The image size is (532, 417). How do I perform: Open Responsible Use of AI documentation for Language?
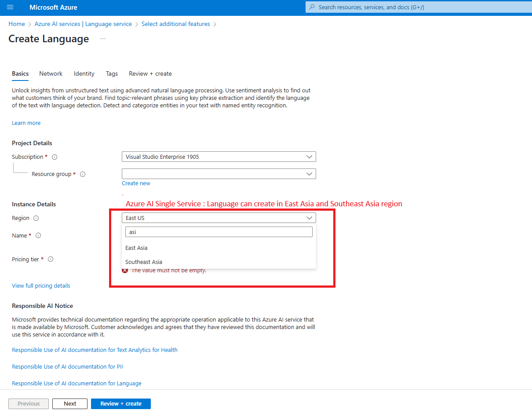tap(77, 384)
